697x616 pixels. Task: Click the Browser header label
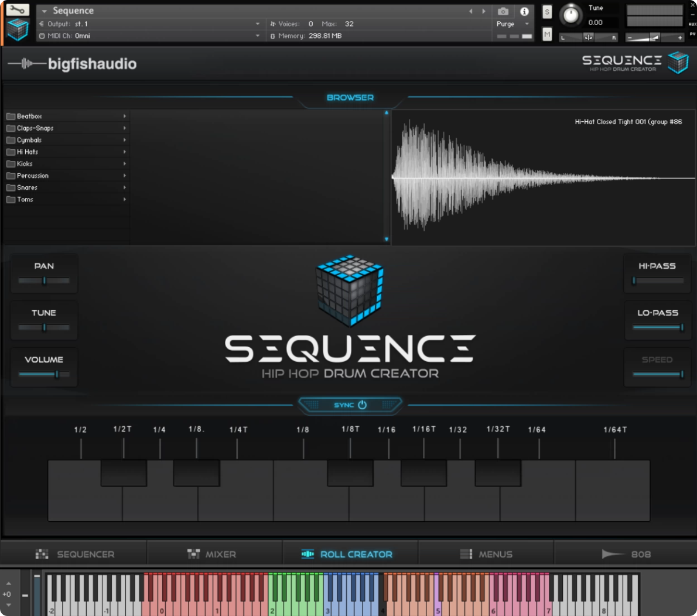coord(350,97)
